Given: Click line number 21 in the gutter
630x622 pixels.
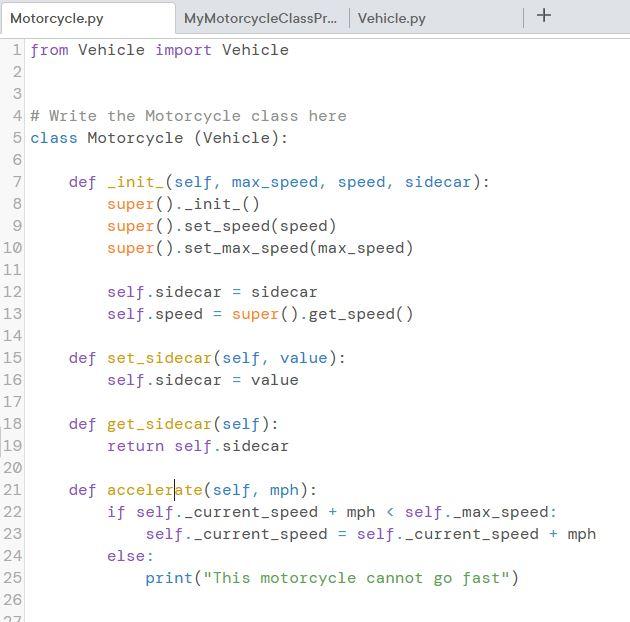Looking at the screenshot, I should tap(12, 490).
